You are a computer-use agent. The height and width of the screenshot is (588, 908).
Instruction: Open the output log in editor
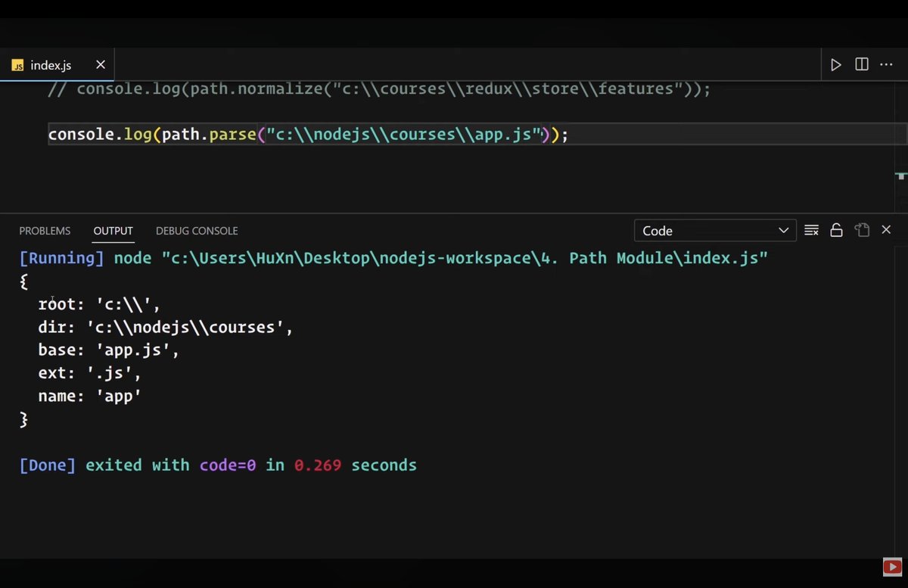point(862,230)
